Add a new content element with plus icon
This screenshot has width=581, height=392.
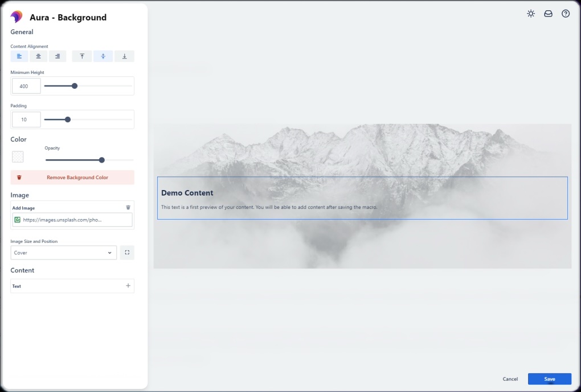click(x=129, y=286)
